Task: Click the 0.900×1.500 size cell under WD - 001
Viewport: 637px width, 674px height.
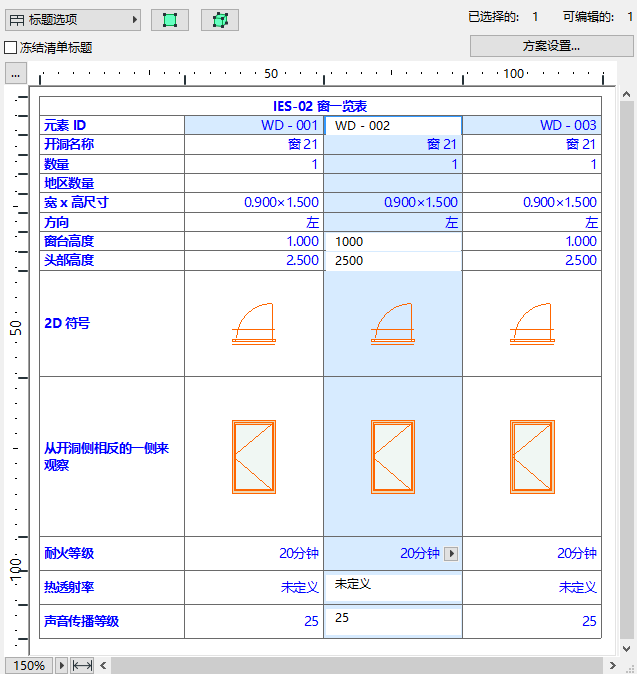Action: pos(254,202)
